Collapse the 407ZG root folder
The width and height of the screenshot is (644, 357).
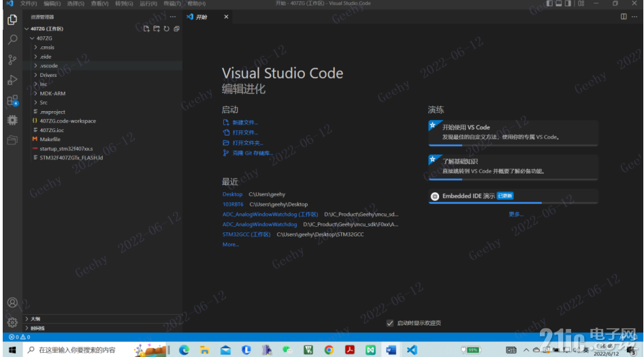click(x=103, y=38)
